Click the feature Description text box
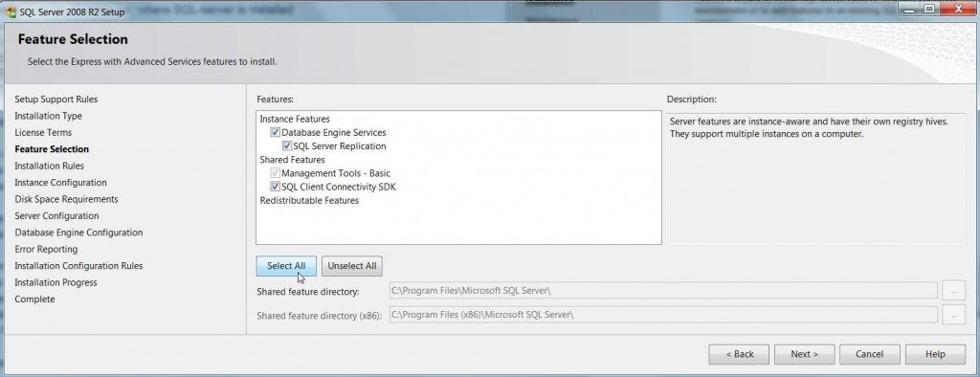This screenshot has height=377, width=980. [x=815, y=178]
